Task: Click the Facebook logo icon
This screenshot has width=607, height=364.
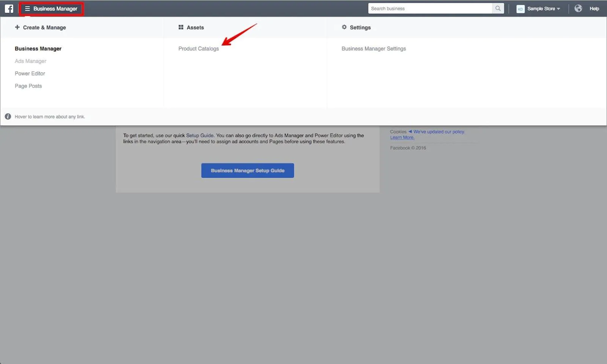Action: [x=9, y=8]
